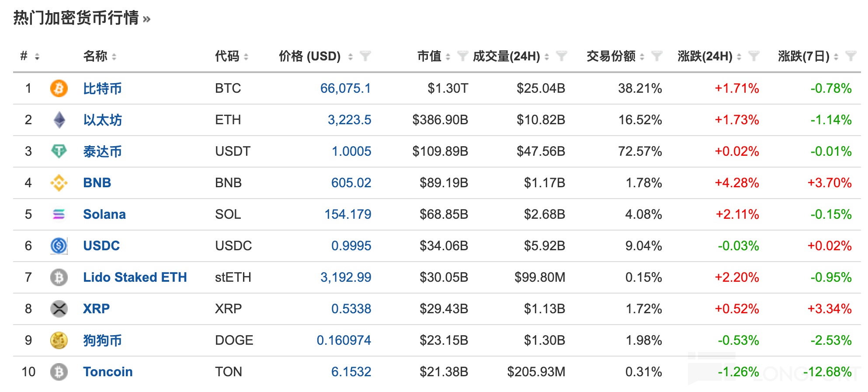This screenshot has width=868, height=392.
Task: Open the 热门加密货币行情 heading link
Action: click(x=76, y=18)
